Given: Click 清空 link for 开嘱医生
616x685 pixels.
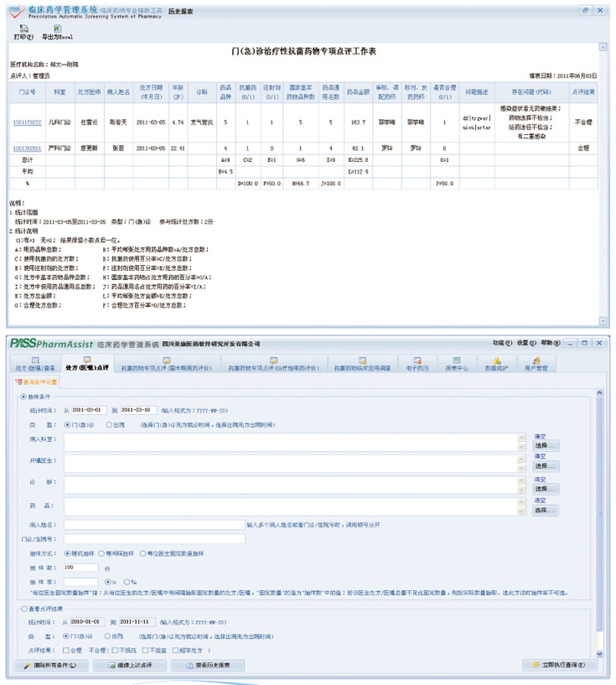Looking at the screenshot, I should pos(540,456).
